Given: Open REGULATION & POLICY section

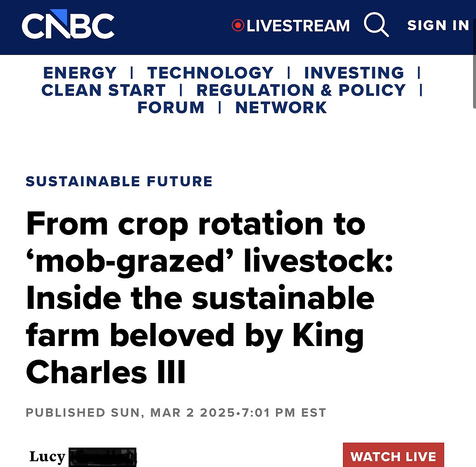Looking at the screenshot, I should pyautogui.click(x=301, y=90).
